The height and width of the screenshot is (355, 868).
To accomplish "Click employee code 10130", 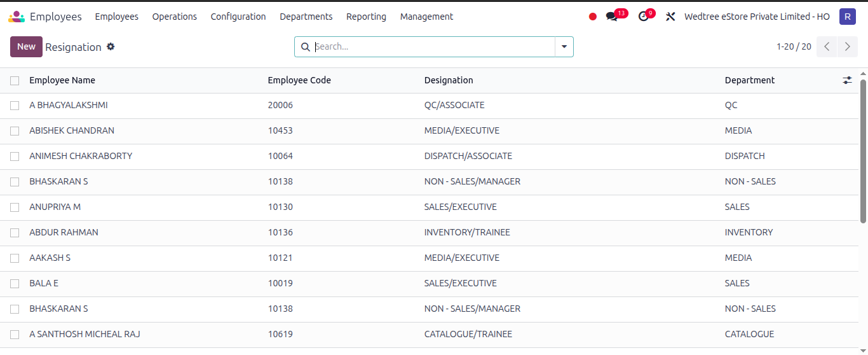I will point(280,207).
